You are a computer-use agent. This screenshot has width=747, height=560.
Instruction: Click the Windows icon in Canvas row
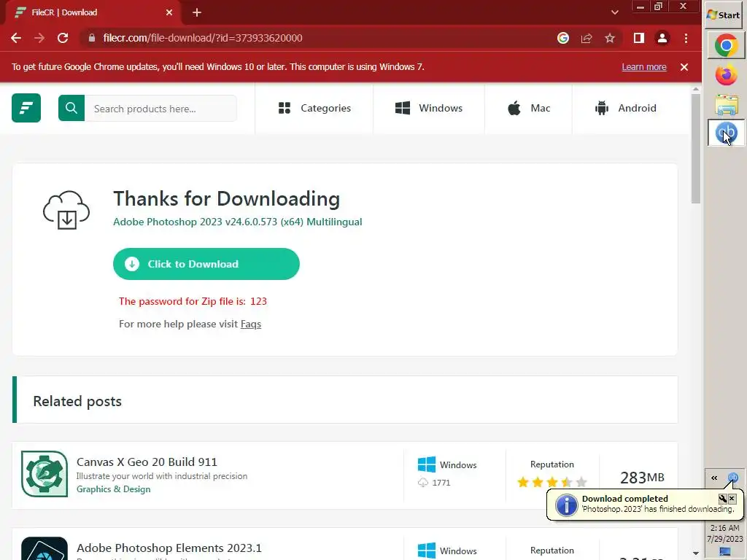(x=426, y=464)
